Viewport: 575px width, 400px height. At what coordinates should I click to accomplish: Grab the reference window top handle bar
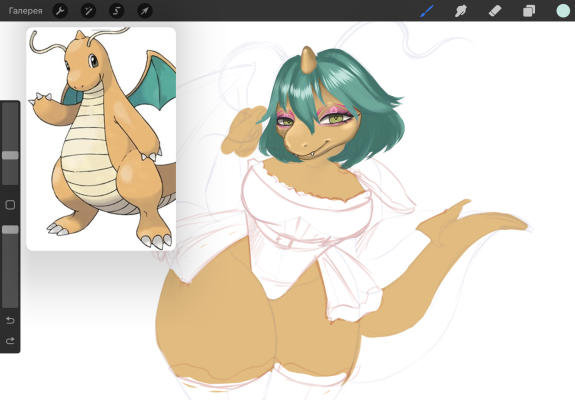101,29
